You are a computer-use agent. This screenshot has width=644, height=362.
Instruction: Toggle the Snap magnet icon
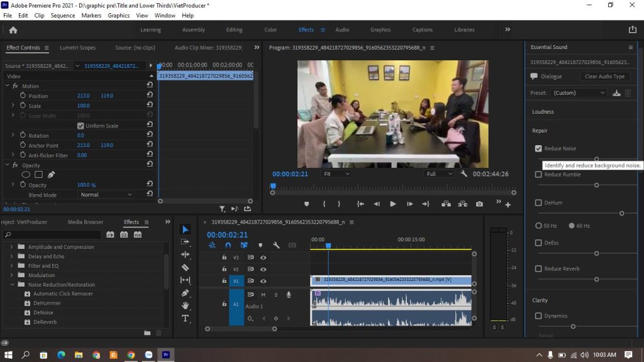tap(228, 245)
